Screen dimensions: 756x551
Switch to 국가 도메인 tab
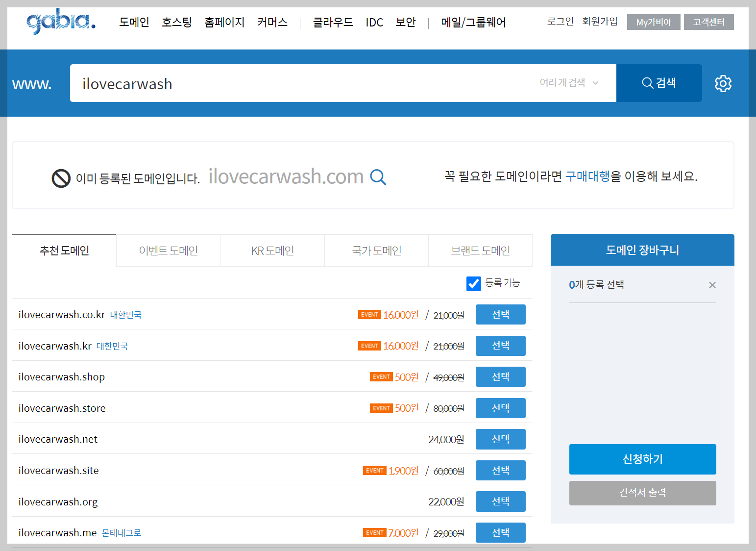[377, 250]
